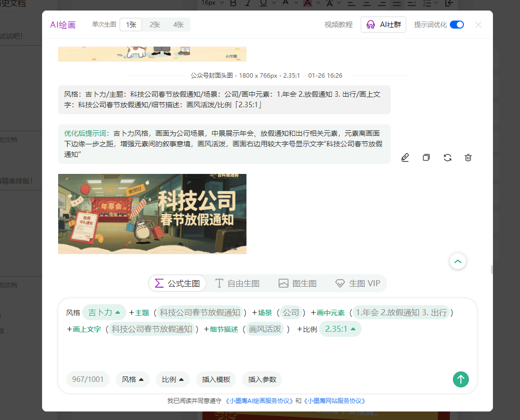Switch to the 自由生图 tab
Viewport: 520px width, 420px height.
tap(237, 283)
